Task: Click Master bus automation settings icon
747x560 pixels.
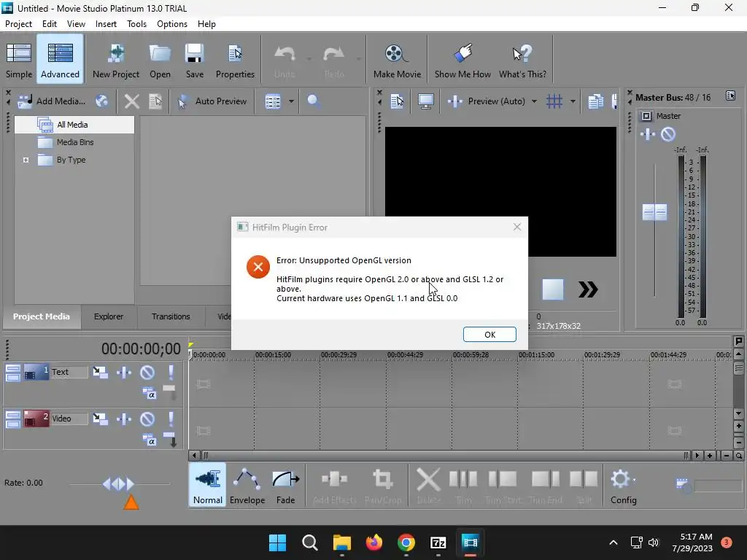Action: click(x=648, y=134)
